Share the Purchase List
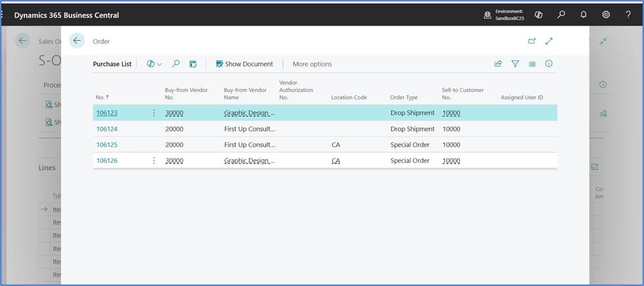This screenshot has height=286, width=644. (498, 64)
